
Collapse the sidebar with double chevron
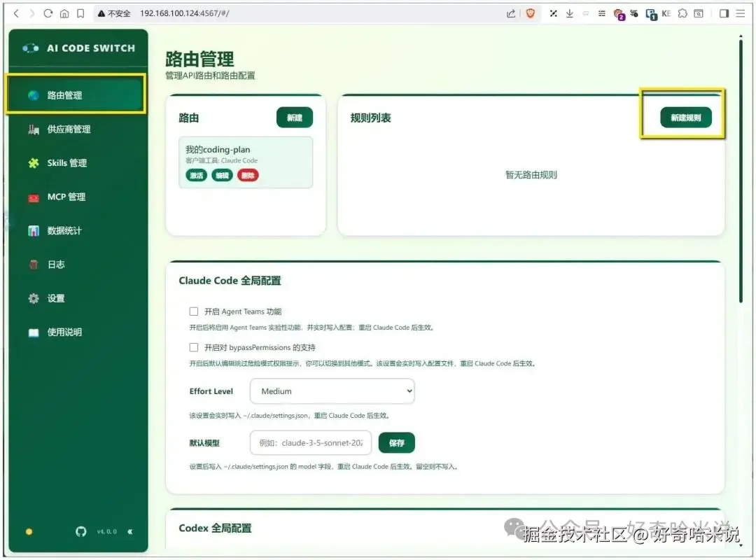click(x=129, y=531)
